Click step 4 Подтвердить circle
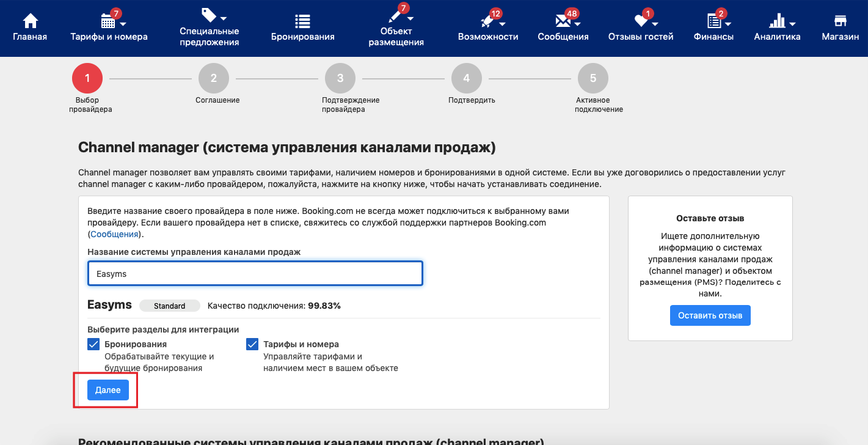868x445 pixels. (x=467, y=78)
